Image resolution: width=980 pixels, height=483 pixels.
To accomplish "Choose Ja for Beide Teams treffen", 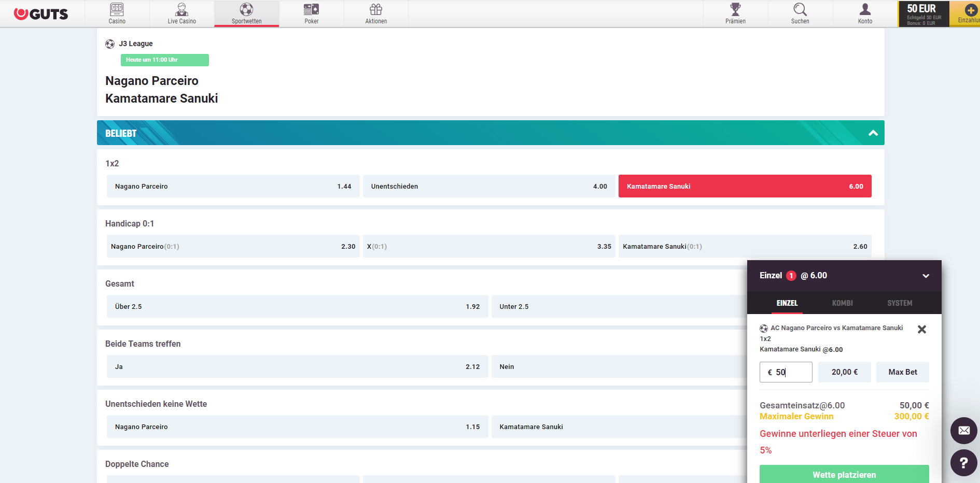I will (298, 366).
